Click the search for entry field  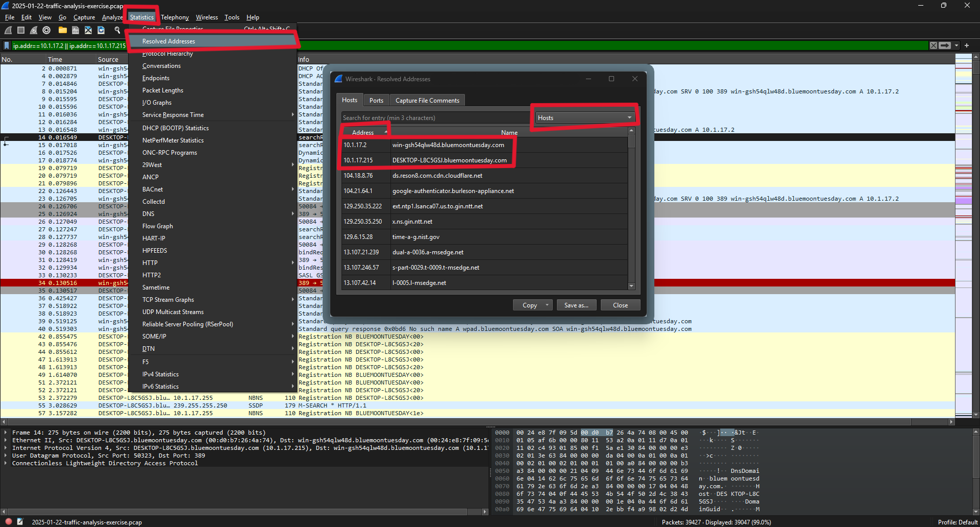pos(434,118)
